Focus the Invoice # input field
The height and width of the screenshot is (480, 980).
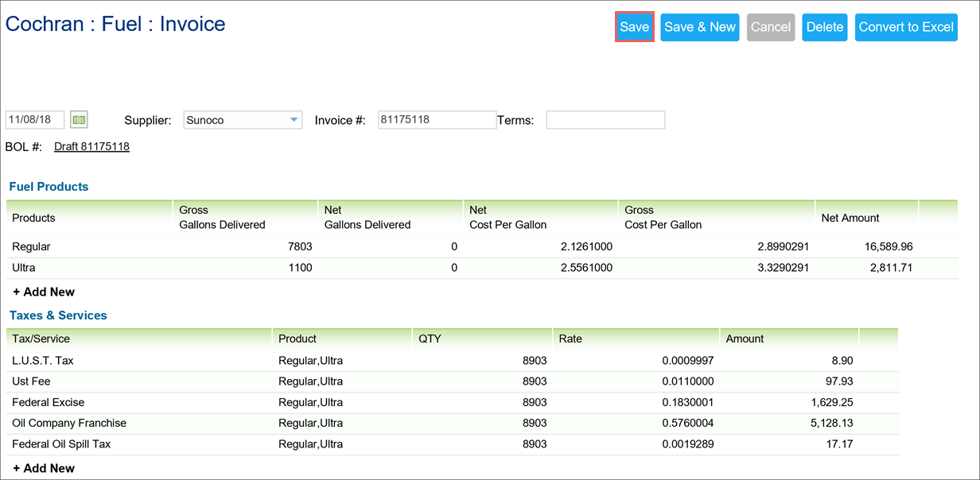click(x=437, y=120)
